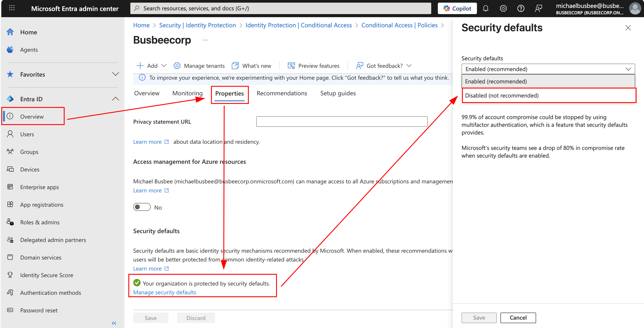The image size is (644, 328).
Task: Click the Privacy statement URL field
Action: (x=342, y=122)
